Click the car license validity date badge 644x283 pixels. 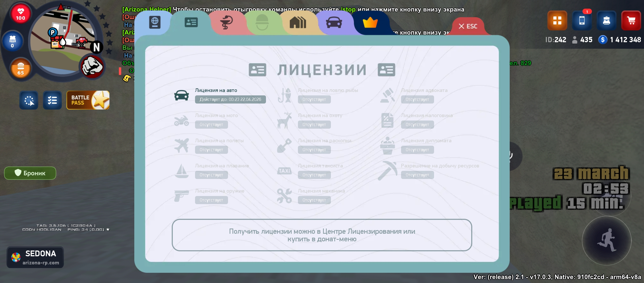pos(230,100)
